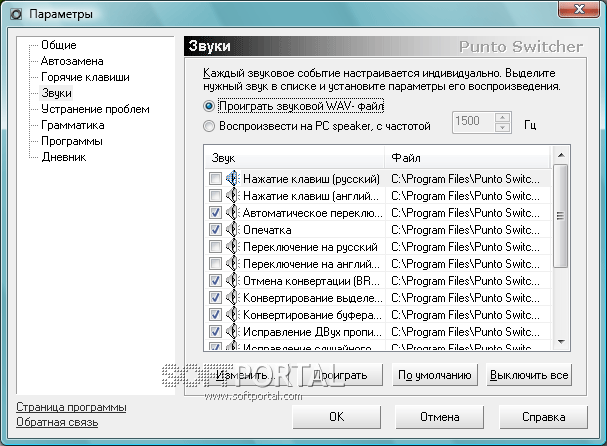
Task: Click file path in Переключение на русский row
Action: pyautogui.click(x=465, y=247)
